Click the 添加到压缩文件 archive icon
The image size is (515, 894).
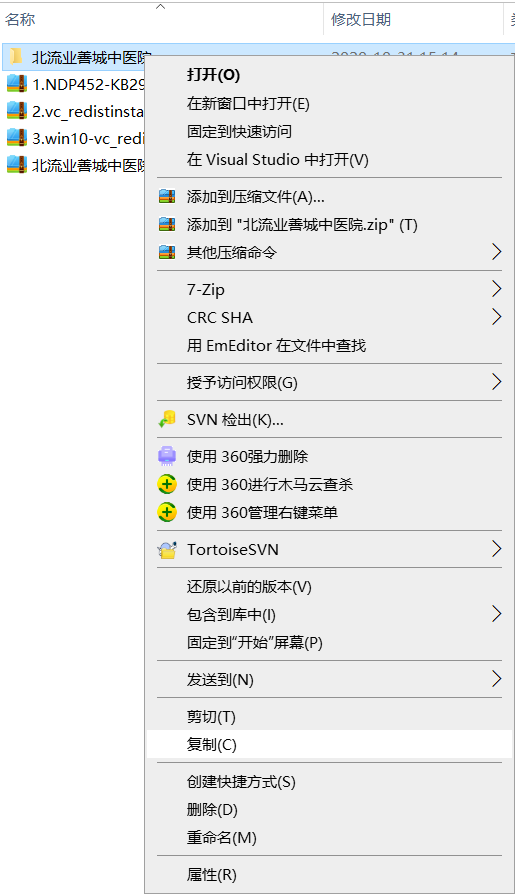(167, 197)
